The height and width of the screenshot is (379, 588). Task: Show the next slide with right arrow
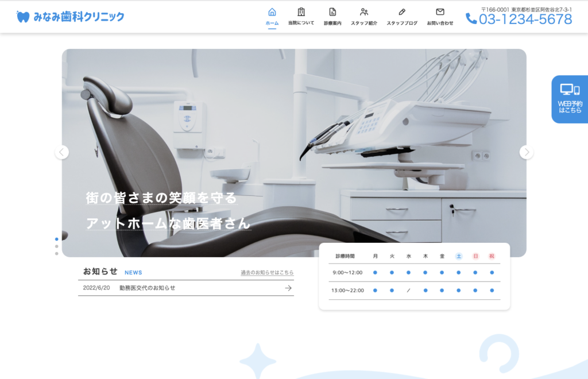coord(526,152)
